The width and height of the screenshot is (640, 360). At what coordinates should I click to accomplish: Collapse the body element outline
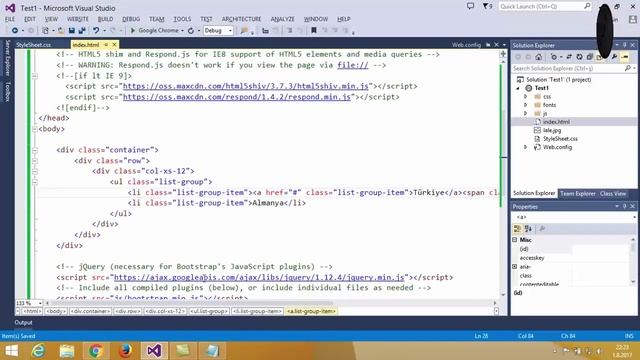pyautogui.click(x=35, y=129)
